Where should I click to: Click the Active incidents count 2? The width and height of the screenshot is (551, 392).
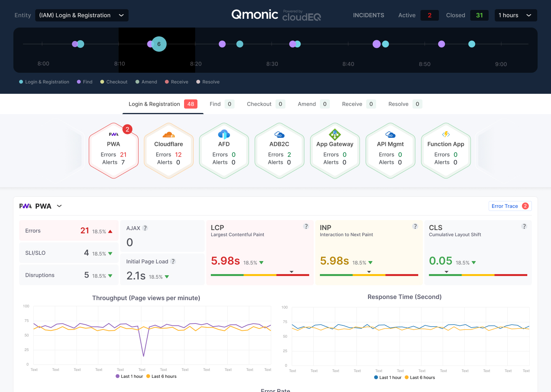click(x=430, y=15)
